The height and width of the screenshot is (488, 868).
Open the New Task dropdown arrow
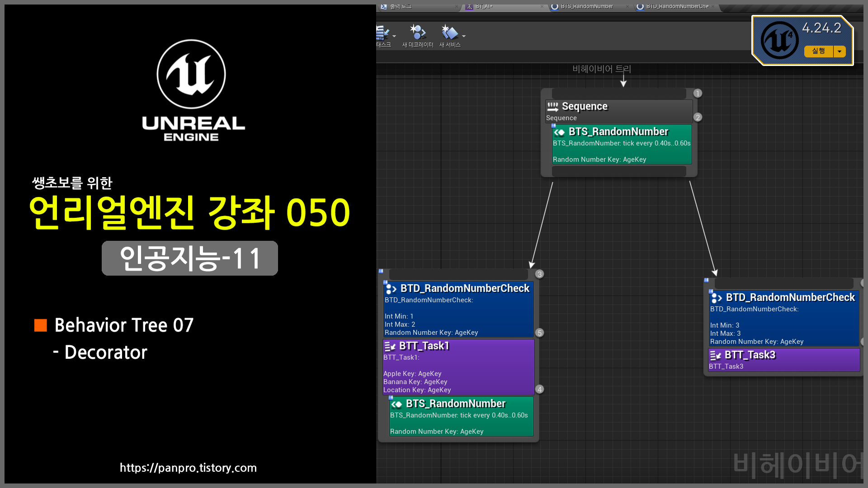(x=394, y=36)
